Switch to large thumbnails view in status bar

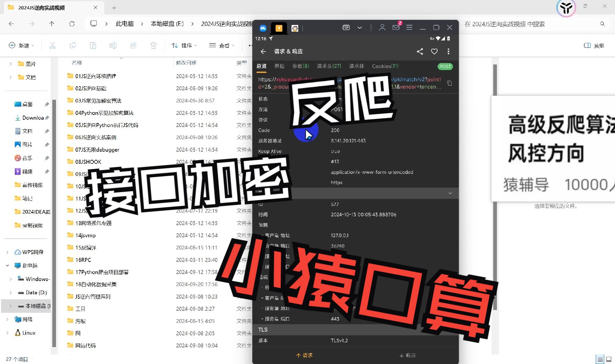[x=609, y=359]
